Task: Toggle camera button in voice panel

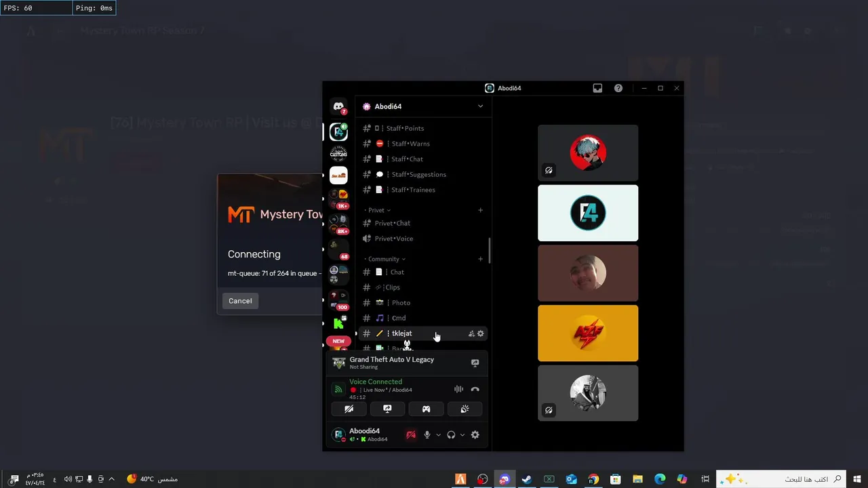Action: tap(349, 409)
